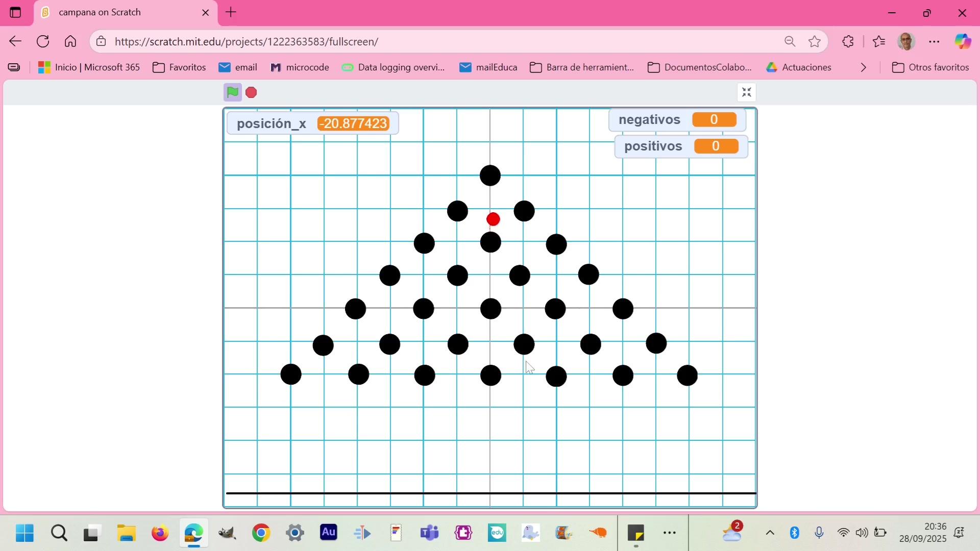The height and width of the screenshot is (551, 980).
Task: Open Otros favoritos folder
Action: [930, 67]
